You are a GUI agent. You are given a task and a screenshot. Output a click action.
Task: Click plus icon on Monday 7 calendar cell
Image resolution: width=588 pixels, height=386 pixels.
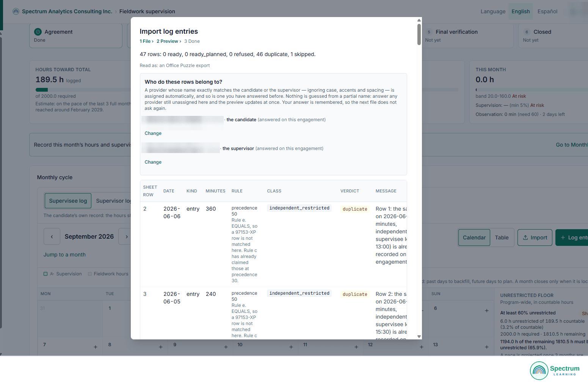pos(96,347)
